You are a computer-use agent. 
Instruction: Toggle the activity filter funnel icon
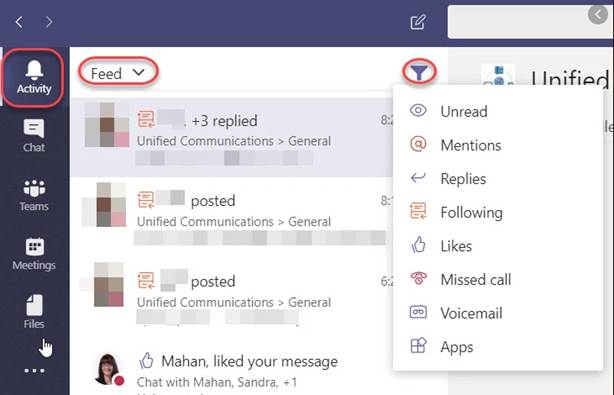tap(419, 72)
